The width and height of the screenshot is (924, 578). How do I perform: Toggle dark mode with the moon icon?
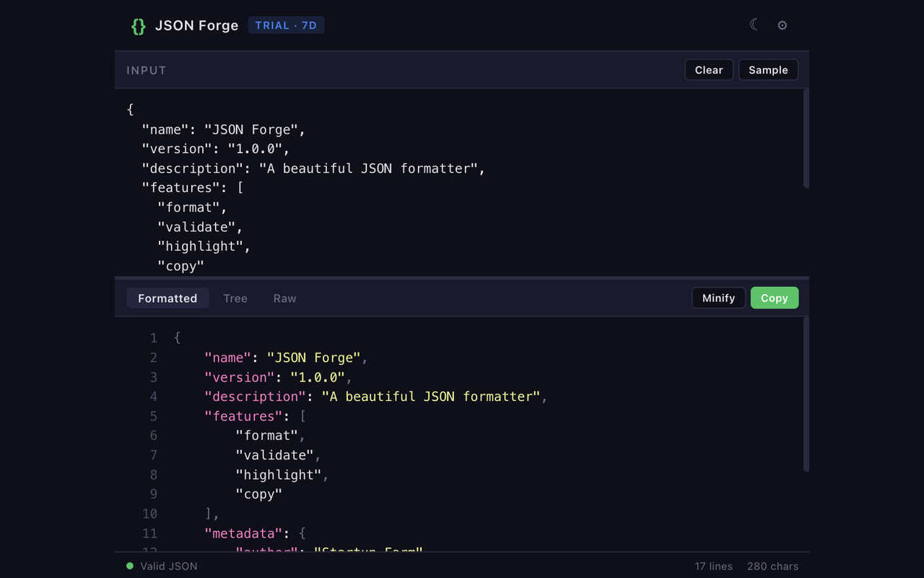[754, 25]
